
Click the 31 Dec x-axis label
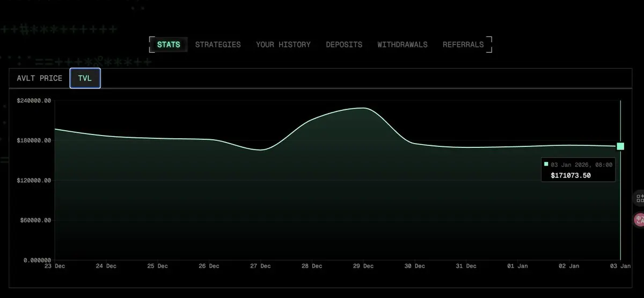[466, 266]
